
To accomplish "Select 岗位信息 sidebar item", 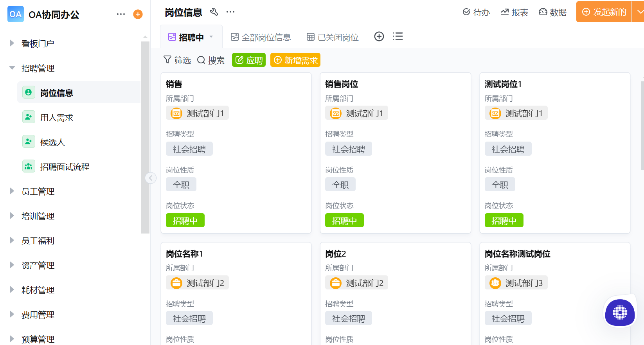I will click(x=79, y=92).
